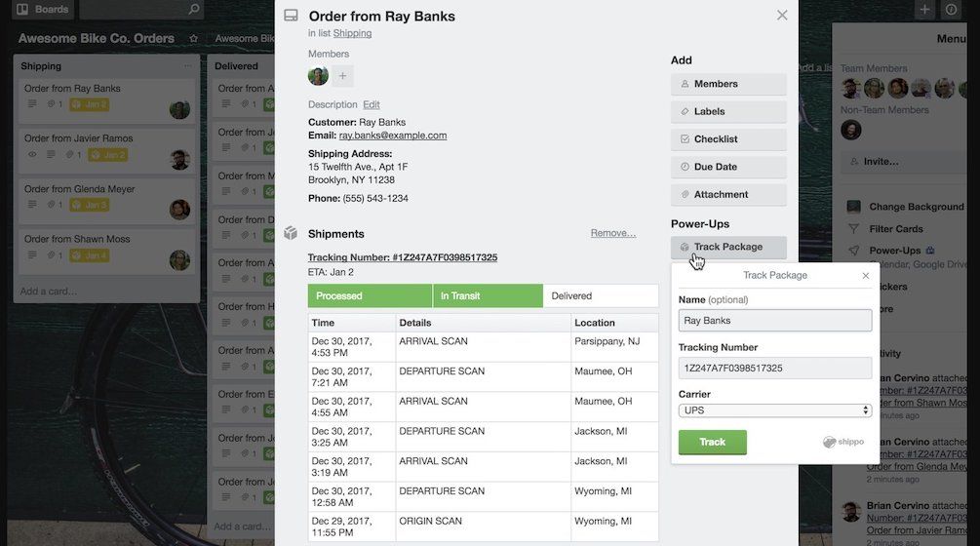
Task: Select the Filter Cards menu item
Action: 895,229
